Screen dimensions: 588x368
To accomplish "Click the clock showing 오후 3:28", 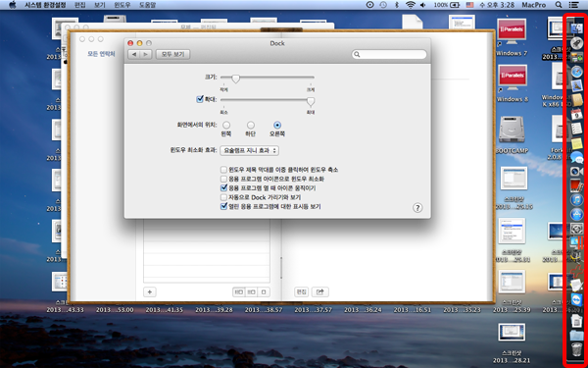I will coord(497,5).
